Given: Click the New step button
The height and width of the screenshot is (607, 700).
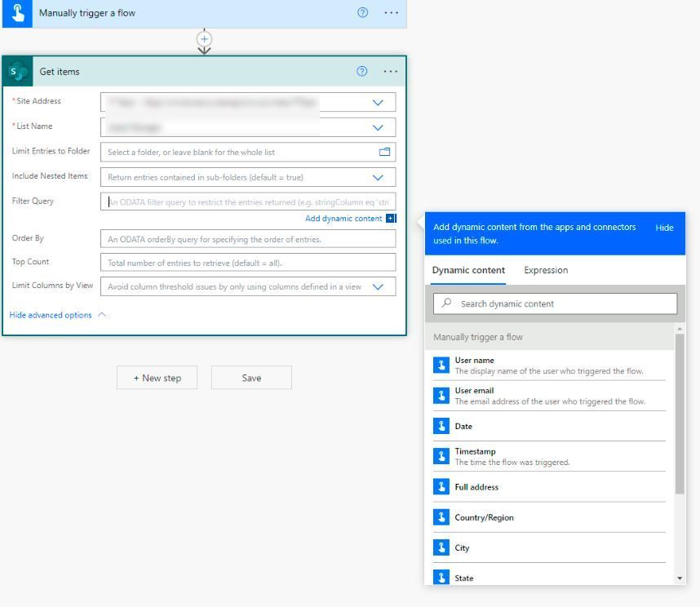Looking at the screenshot, I should [157, 378].
